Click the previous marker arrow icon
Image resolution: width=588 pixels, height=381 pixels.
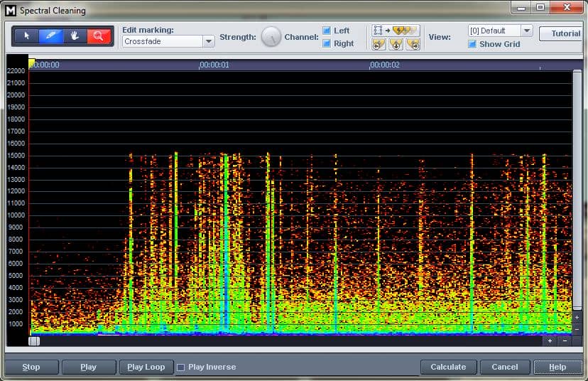tap(379, 44)
